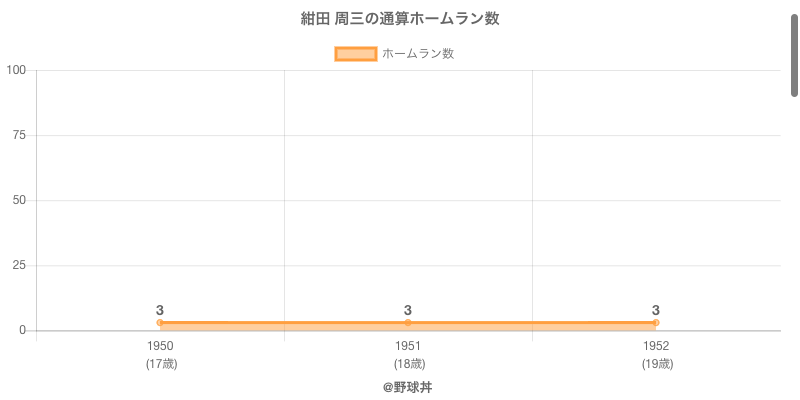Click the orange filled area between 1951 and 1952
Viewport: 800px width, 400px height.
(x=532, y=327)
